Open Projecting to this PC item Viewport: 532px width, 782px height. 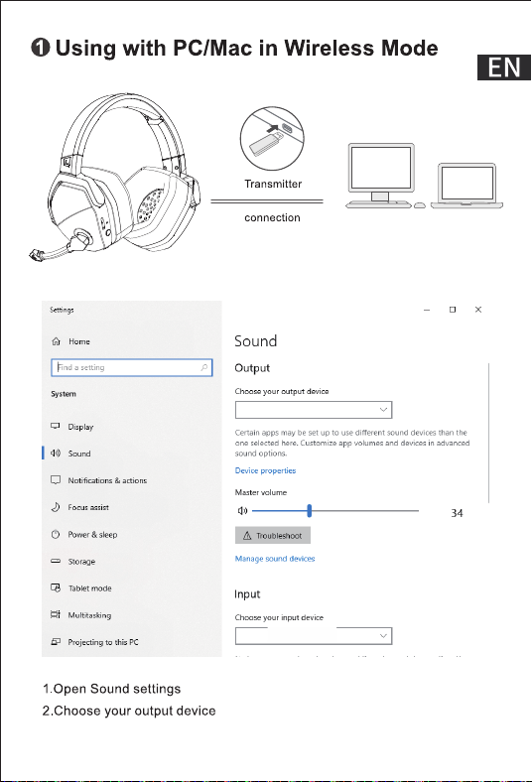point(94,642)
